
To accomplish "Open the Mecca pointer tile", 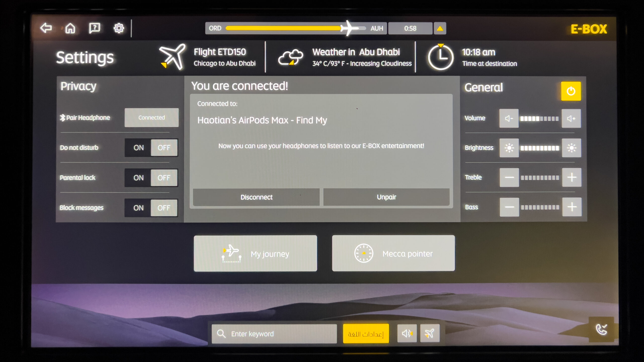I will (x=393, y=253).
